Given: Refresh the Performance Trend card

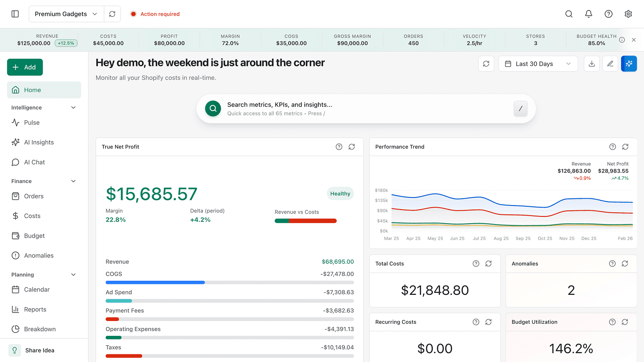Looking at the screenshot, I should point(625,147).
